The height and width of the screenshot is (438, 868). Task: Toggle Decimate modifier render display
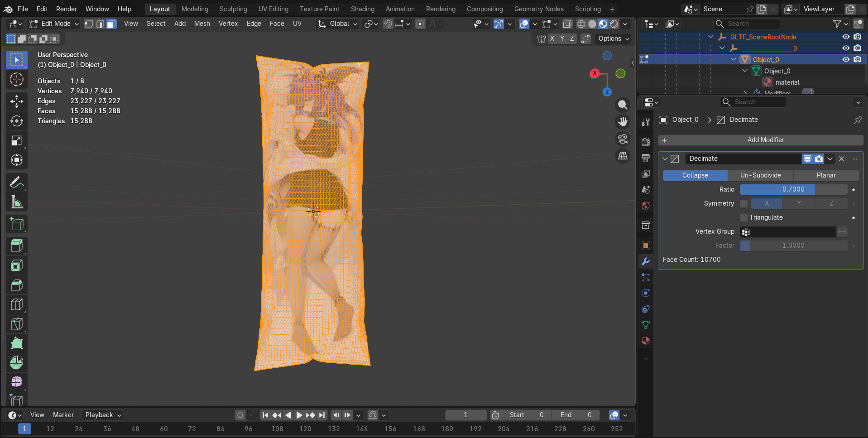pyautogui.click(x=819, y=159)
